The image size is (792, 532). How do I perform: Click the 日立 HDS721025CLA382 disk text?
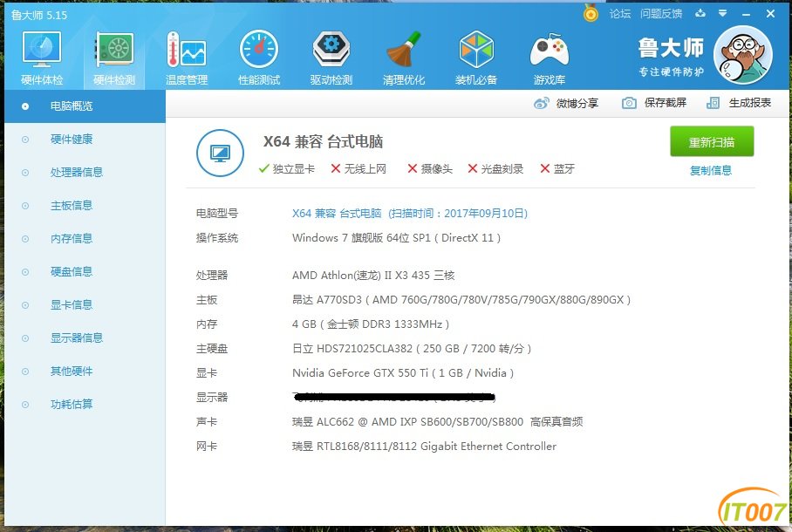(x=411, y=349)
